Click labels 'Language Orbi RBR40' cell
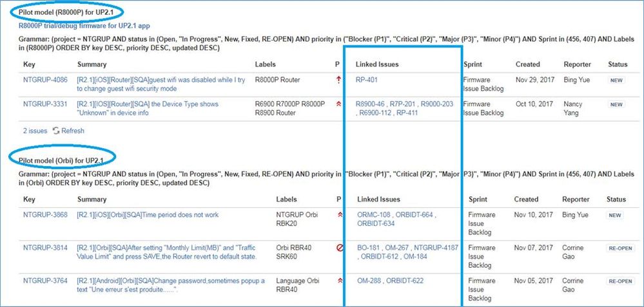644x307 pixels. tap(297, 285)
